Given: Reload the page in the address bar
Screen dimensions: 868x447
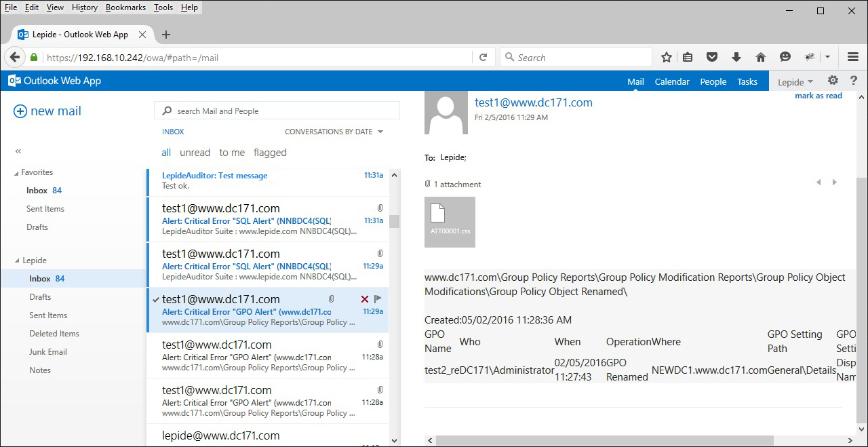Looking at the screenshot, I should point(484,58).
